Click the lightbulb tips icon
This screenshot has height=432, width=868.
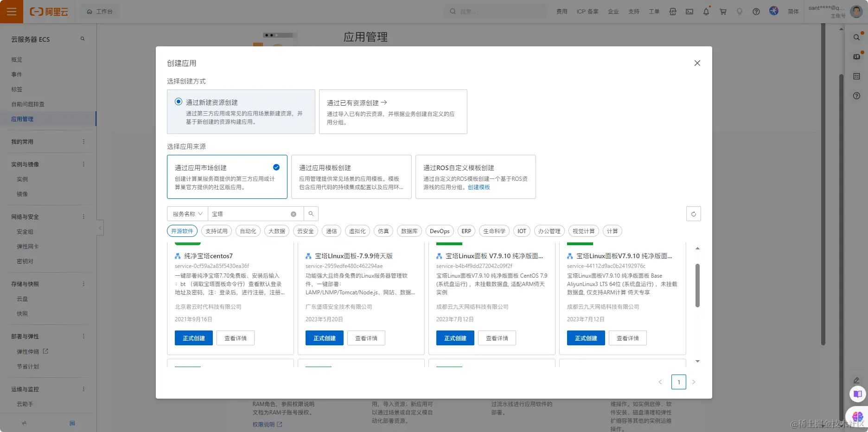[x=740, y=12]
